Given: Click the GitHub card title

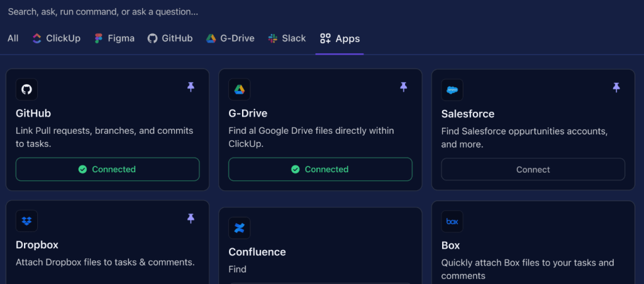Looking at the screenshot, I should [33, 113].
